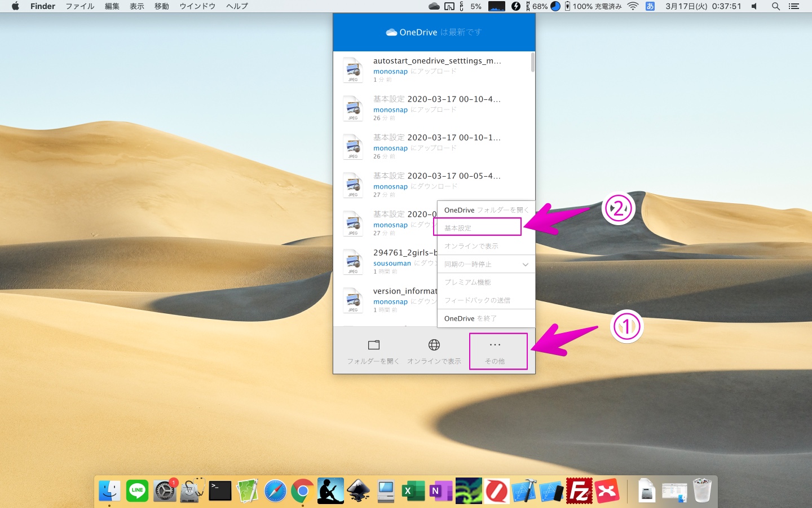The image size is (812, 508).
Task: Open Kindle app in dock
Action: point(330,491)
